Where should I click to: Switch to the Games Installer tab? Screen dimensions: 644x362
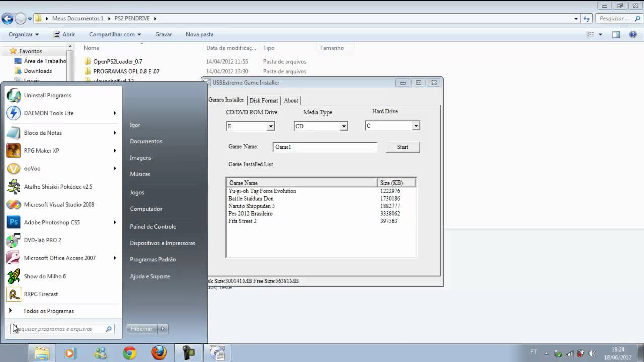click(x=226, y=100)
